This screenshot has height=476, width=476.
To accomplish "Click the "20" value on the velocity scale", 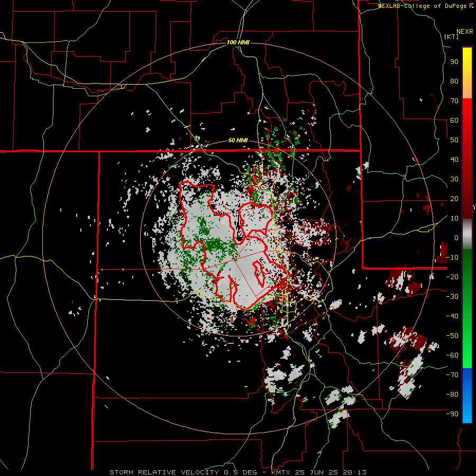I will (x=454, y=198).
